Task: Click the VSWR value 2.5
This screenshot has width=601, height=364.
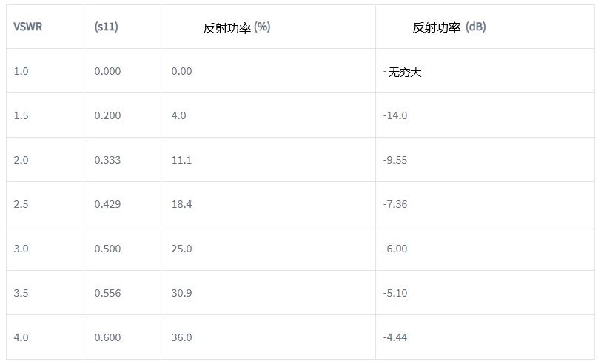Action: coord(21,204)
